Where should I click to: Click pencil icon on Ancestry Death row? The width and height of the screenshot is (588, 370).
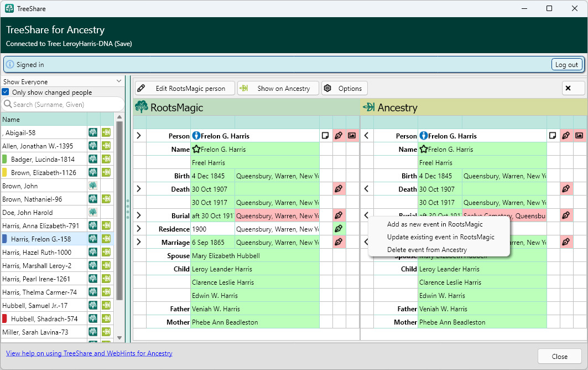(566, 188)
